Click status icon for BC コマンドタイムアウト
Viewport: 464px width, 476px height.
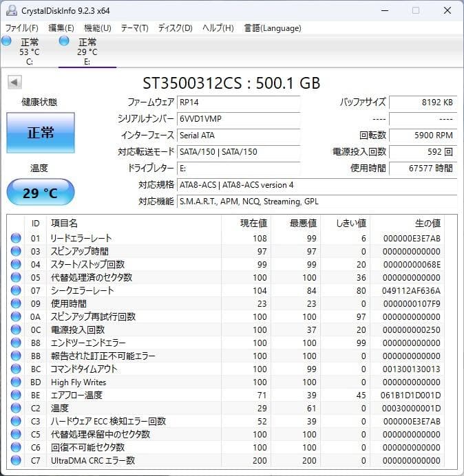click(16, 369)
